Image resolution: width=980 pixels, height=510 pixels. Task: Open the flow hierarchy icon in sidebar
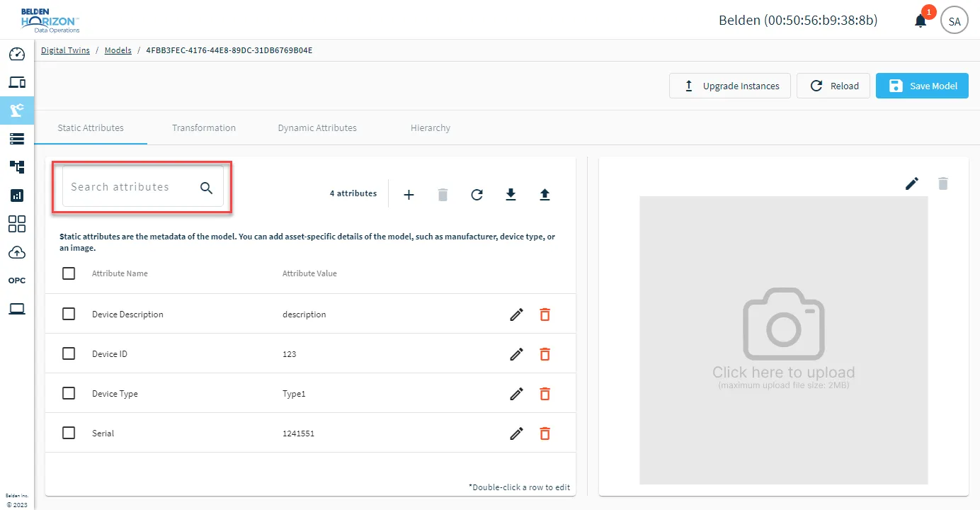tap(17, 167)
